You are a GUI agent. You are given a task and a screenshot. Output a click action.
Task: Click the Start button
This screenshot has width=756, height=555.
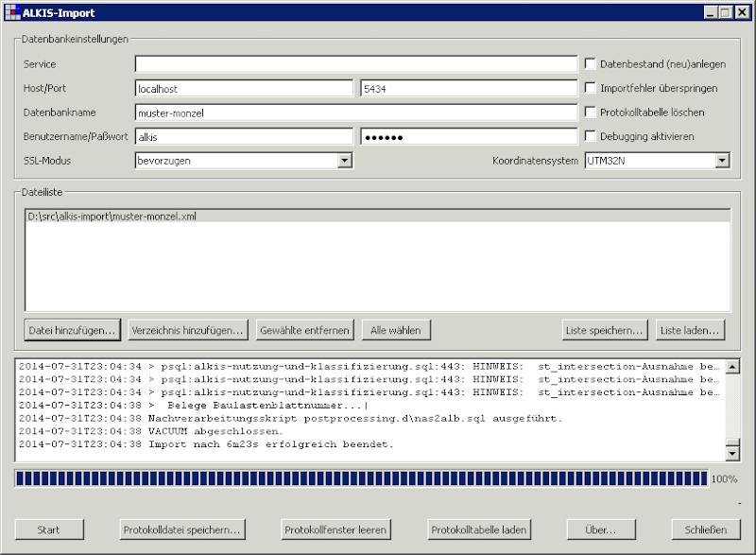point(49,529)
